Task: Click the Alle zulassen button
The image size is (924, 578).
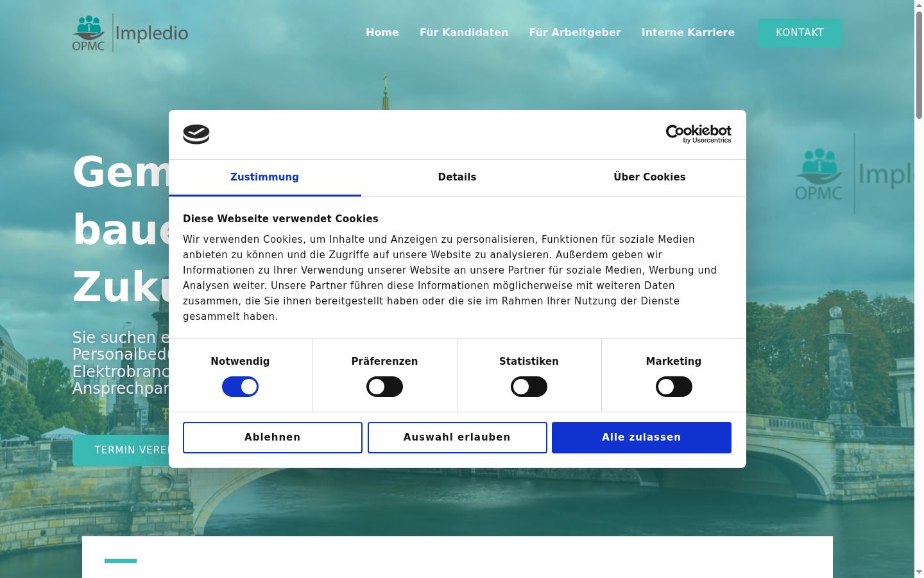Action: [x=642, y=437]
